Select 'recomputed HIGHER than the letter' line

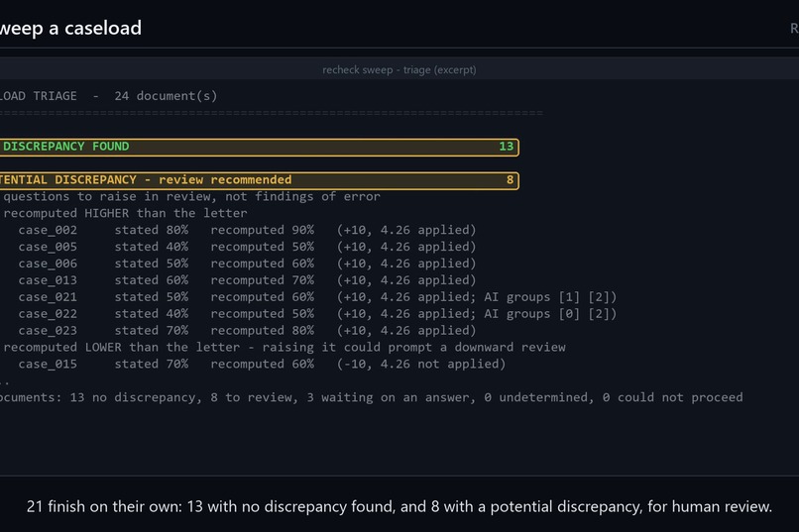click(125, 213)
